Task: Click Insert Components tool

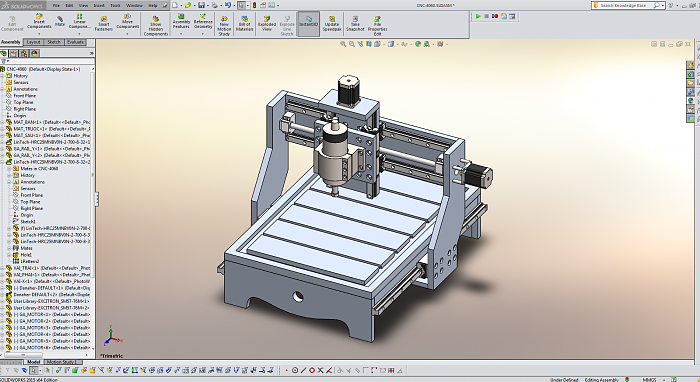Action: click(39, 21)
